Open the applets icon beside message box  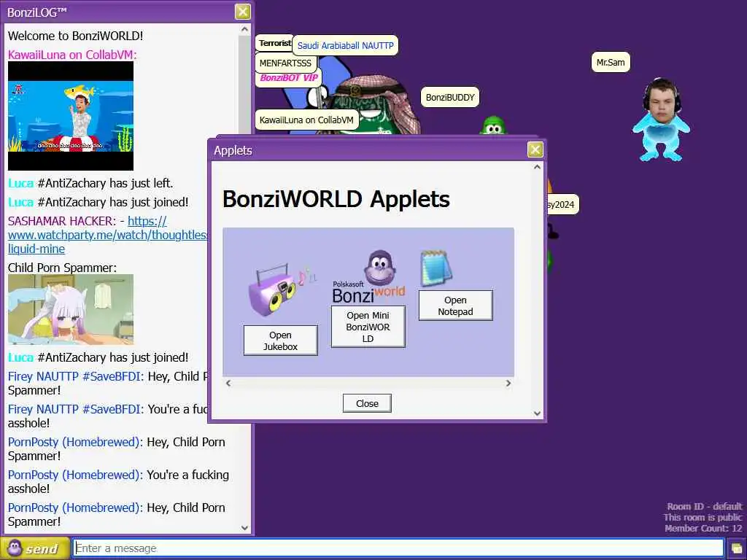tap(737, 548)
